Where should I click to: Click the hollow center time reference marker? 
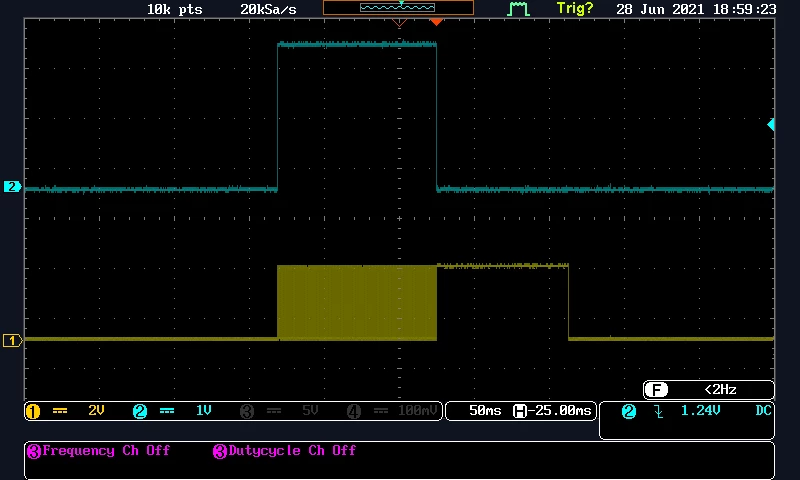point(399,22)
